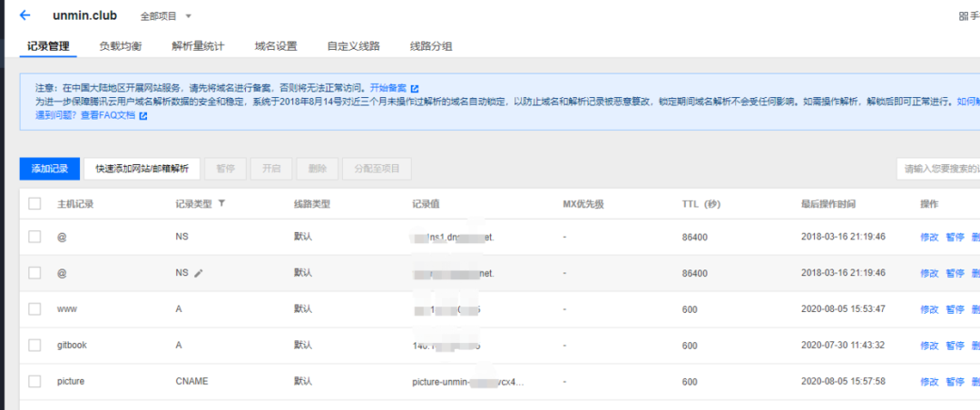
Task: Click the 添加记录 button
Action: [50, 169]
